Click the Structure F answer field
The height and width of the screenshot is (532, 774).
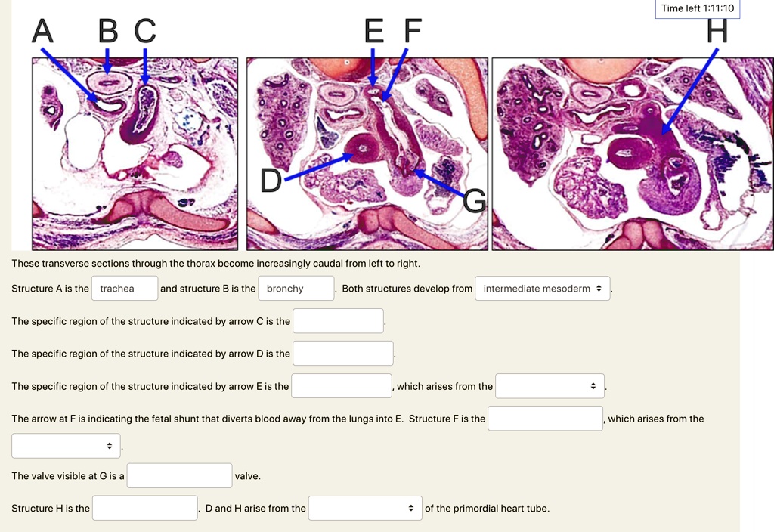click(546, 419)
